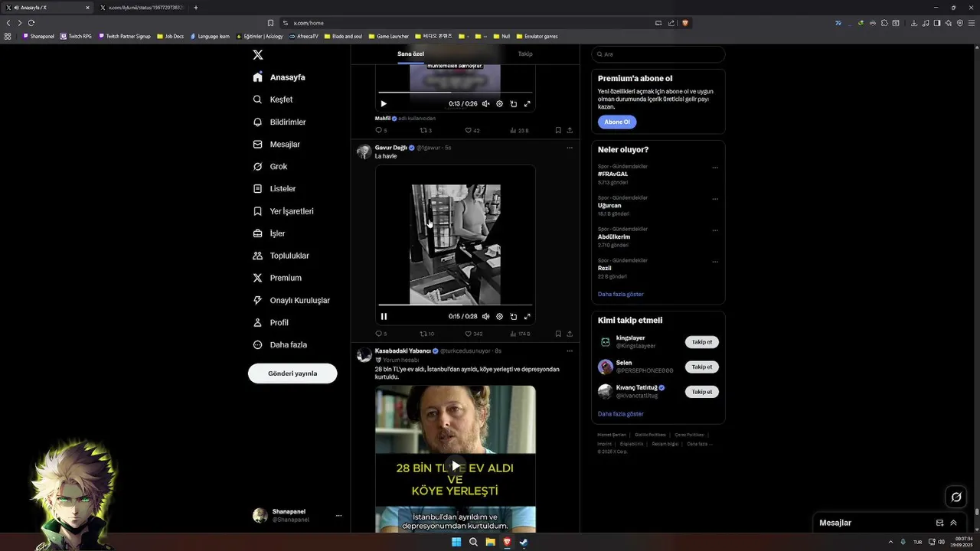Viewport: 980px width, 551px height.
Task: Open options for Uğurcan trend
Action: 715,199
